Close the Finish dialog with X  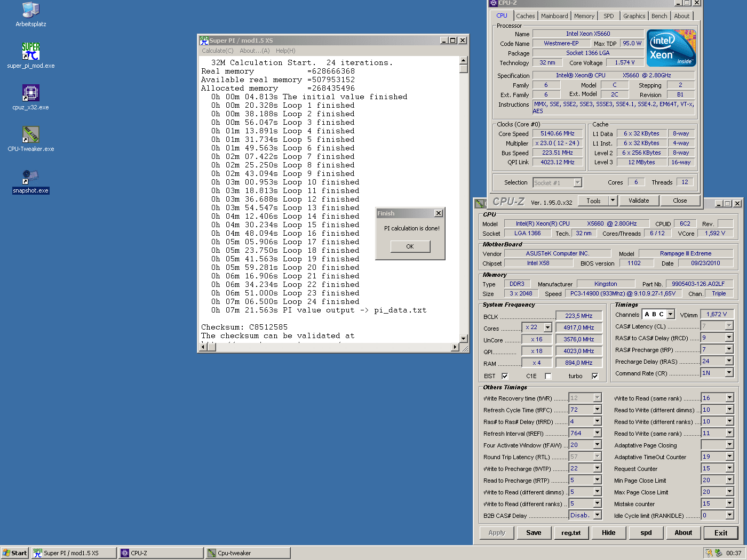tap(438, 213)
